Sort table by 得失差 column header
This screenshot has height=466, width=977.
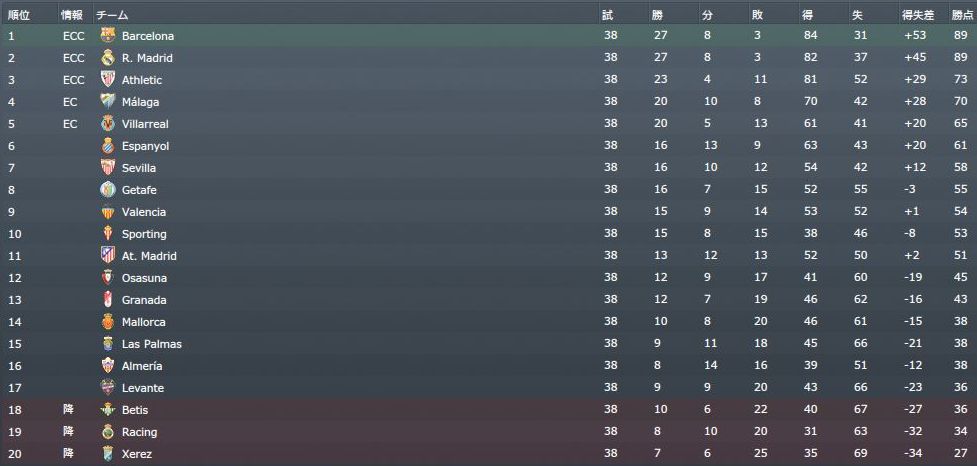click(x=916, y=15)
